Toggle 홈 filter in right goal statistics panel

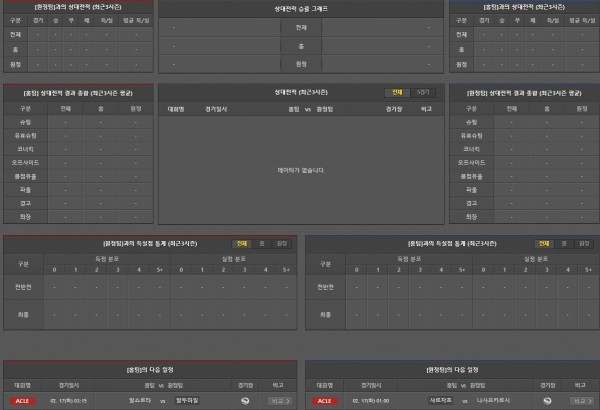pos(563,243)
